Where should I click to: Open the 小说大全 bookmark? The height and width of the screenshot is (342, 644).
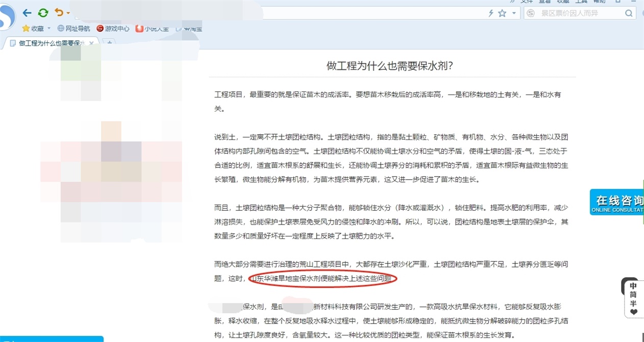(x=152, y=29)
